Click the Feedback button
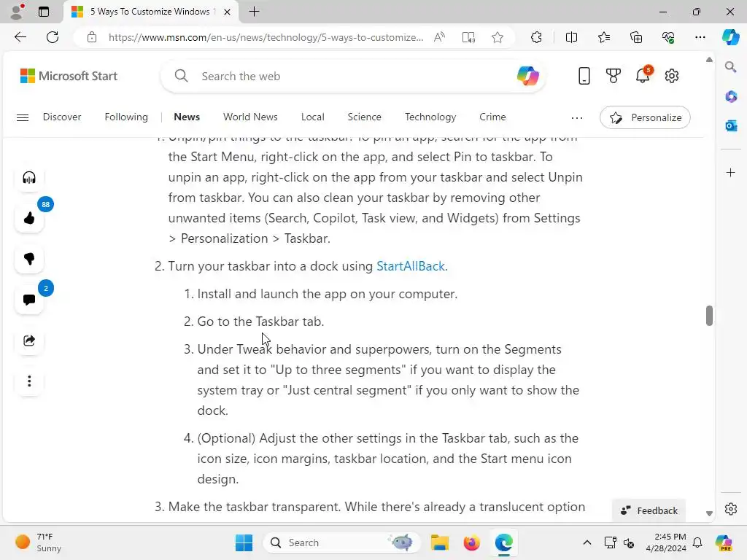This screenshot has width=747, height=560. coord(649,510)
